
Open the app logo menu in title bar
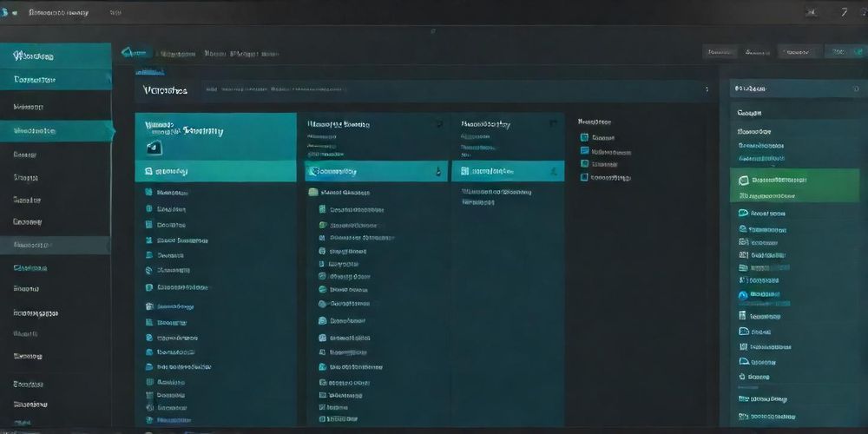pos(5,12)
